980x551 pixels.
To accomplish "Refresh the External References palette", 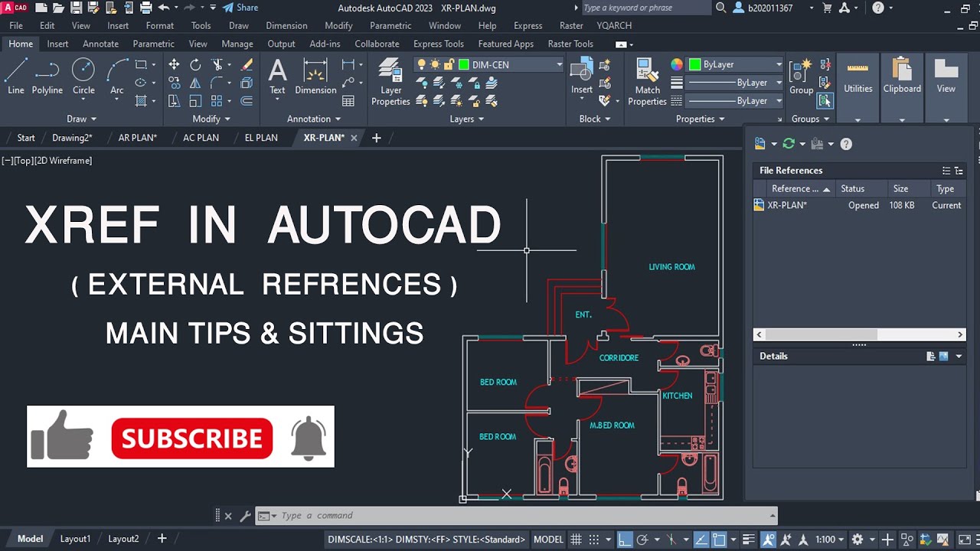I will click(x=789, y=144).
